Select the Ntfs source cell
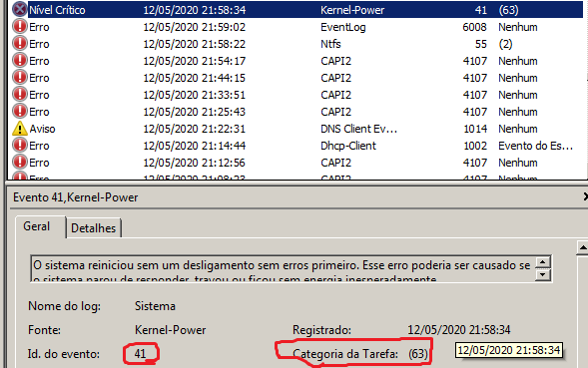 point(330,44)
